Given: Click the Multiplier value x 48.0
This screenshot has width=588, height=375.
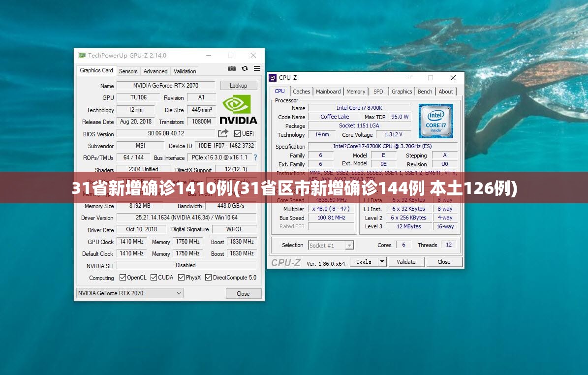Looking at the screenshot, I should (x=331, y=209).
